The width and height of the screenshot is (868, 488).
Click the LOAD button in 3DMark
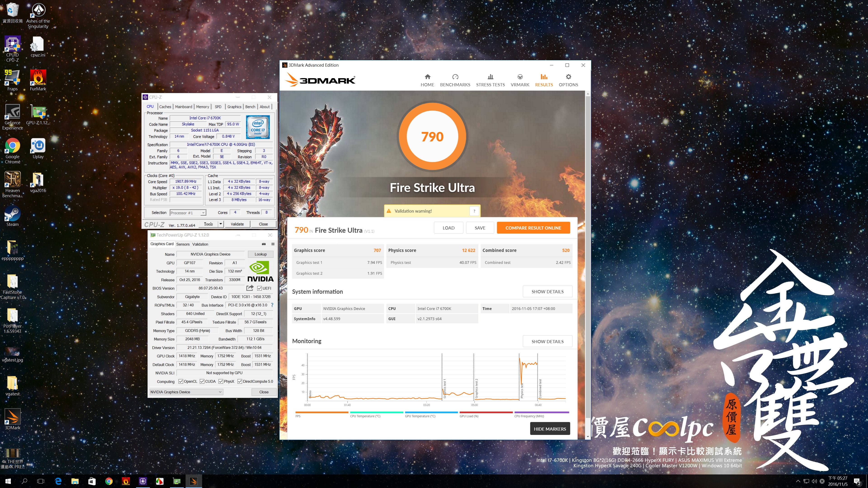coord(448,228)
